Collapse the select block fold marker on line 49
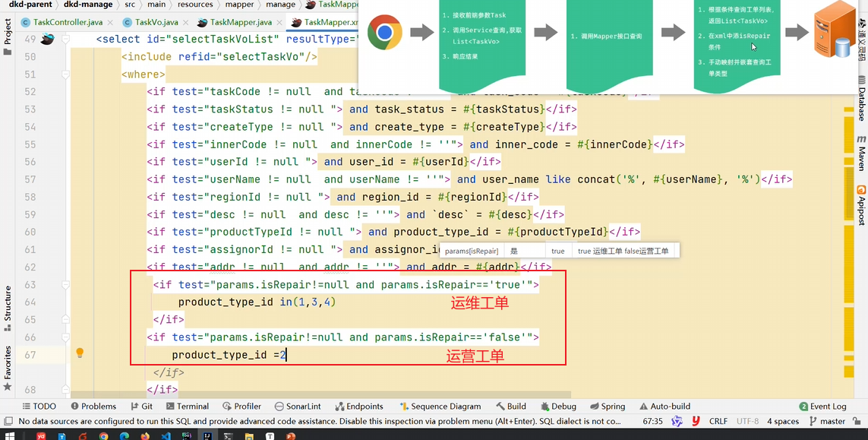 click(65, 39)
